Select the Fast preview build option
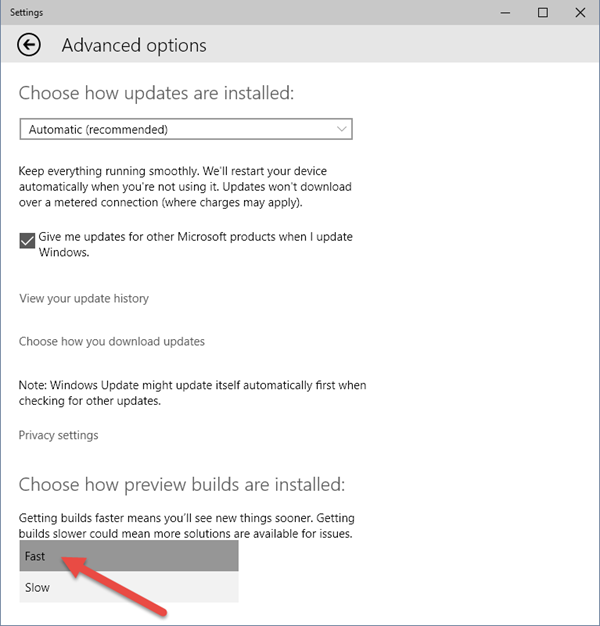Viewport: 600px width, 626px height. (x=129, y=556)
